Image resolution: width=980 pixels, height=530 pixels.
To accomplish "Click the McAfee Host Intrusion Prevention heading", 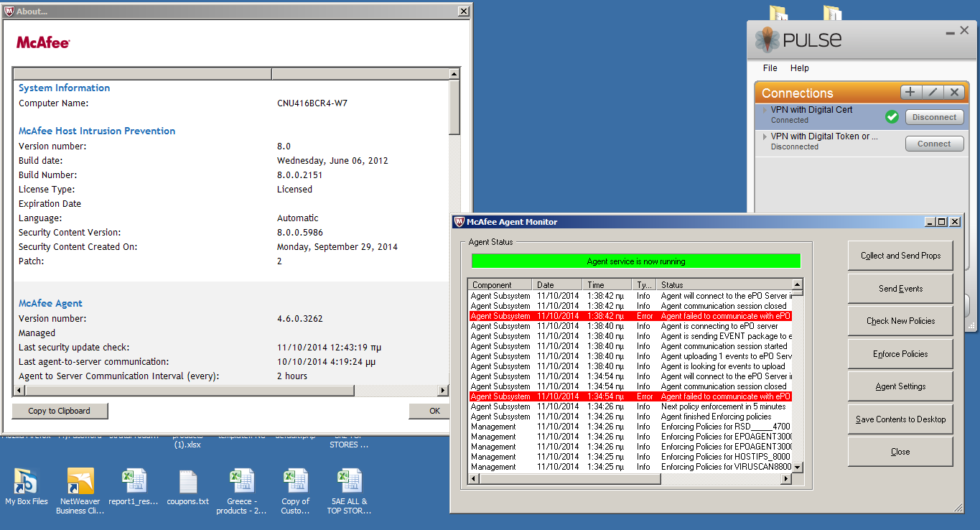I will [97, 131].
